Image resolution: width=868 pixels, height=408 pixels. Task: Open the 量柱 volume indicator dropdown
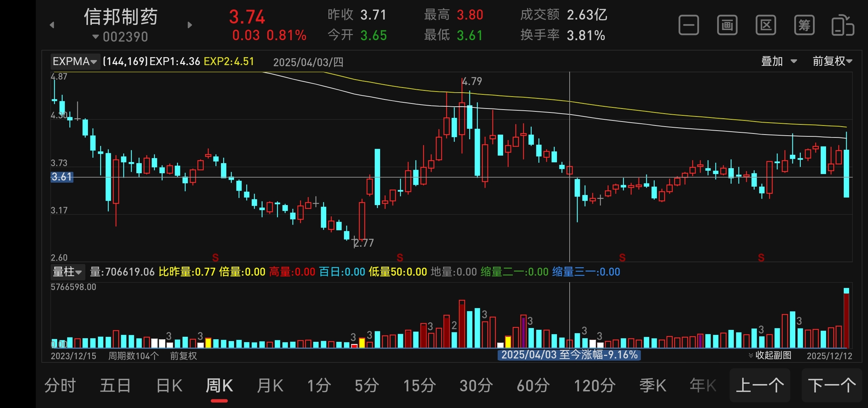(x=67, y=272)
